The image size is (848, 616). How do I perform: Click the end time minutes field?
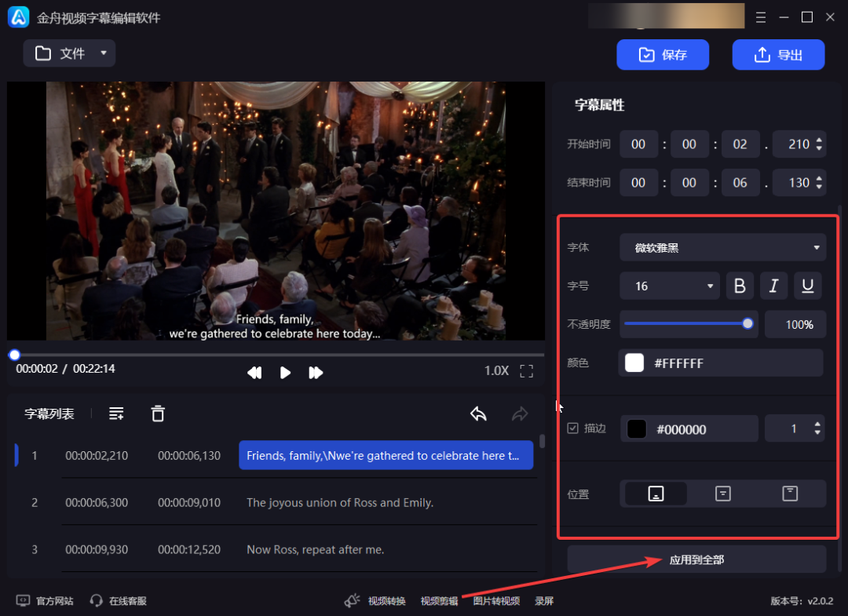(x=689, y=183)
